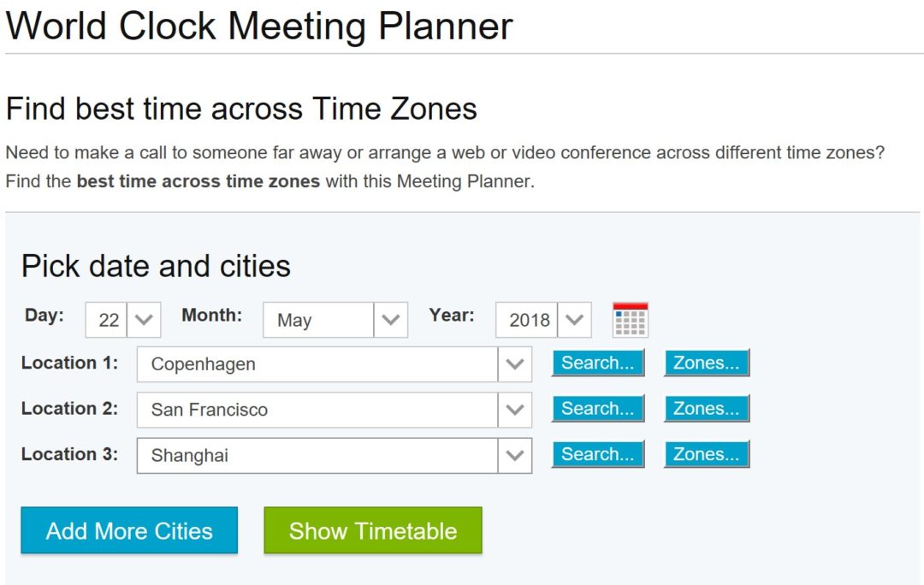Open the Month dropdown showing May

click(390, 320)
